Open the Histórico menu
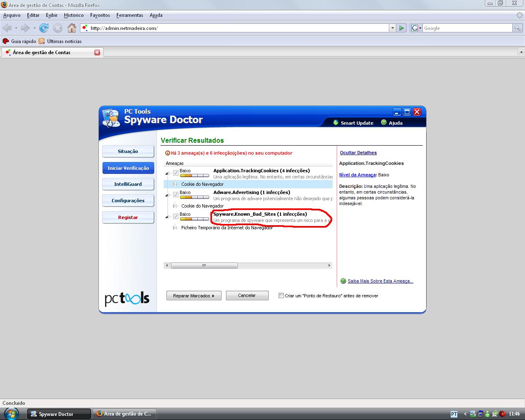Viewport: 525px width, 420px height. click(x=74, y=15)
